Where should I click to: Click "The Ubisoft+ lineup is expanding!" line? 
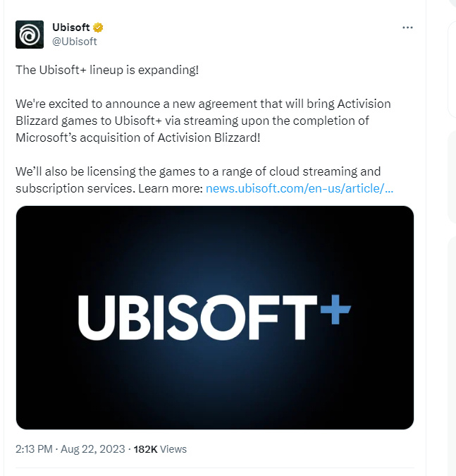coord(101,71)
